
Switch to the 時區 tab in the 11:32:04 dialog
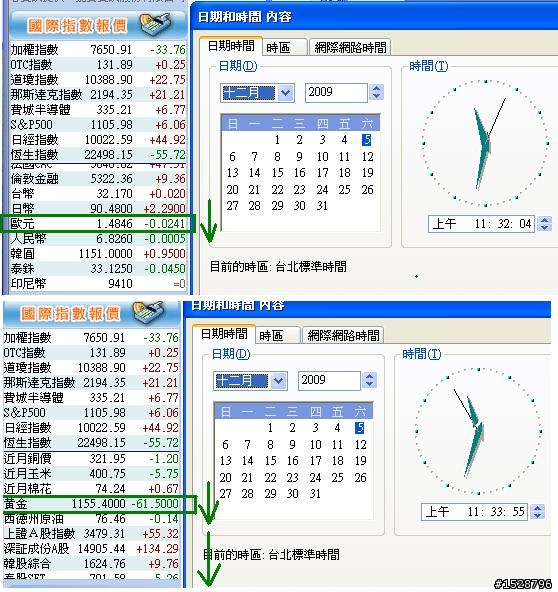coord(284,48)
